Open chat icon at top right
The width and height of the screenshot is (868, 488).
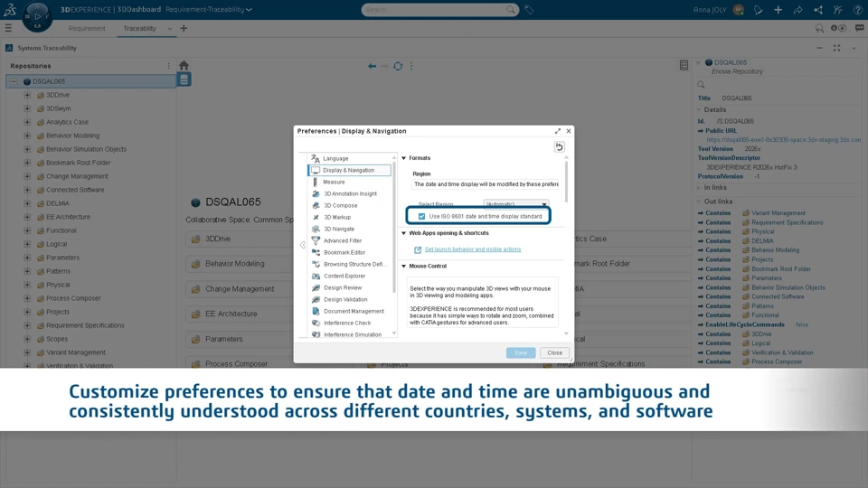click(x=859, y=28)
